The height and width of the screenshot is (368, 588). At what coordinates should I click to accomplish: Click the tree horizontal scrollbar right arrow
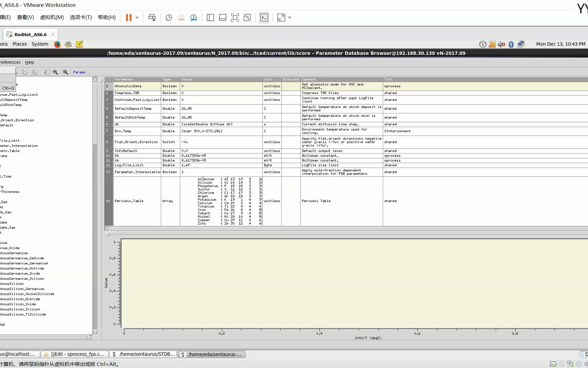click(x=90, y=337)
